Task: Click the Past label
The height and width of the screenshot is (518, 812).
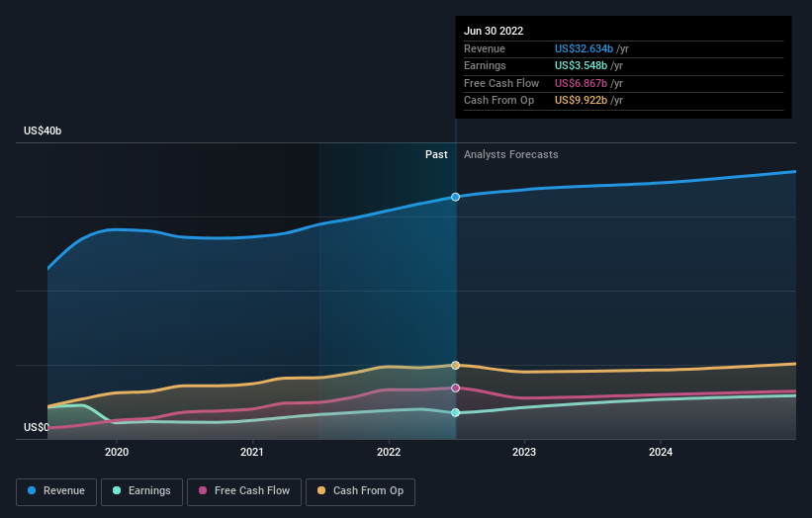Action: [436, 155]
